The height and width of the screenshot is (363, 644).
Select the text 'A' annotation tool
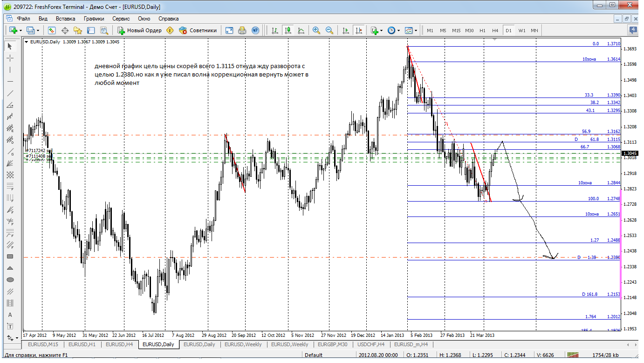[10, 315]
